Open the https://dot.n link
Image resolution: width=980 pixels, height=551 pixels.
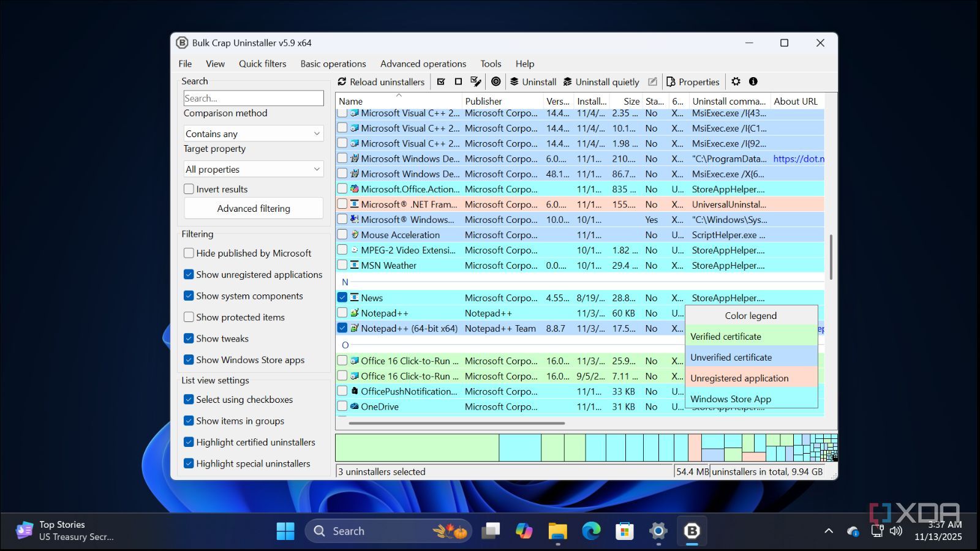point(799,159)
